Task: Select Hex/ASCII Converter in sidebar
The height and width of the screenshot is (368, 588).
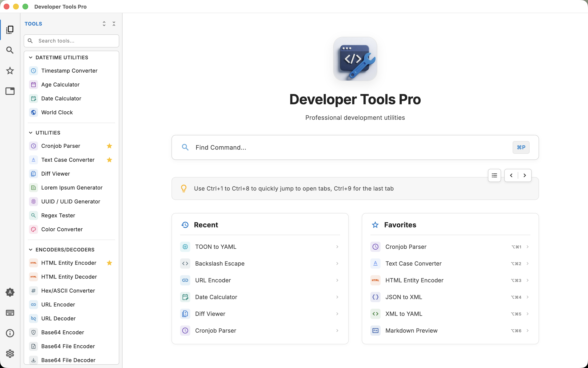Action: pos(71,291)
